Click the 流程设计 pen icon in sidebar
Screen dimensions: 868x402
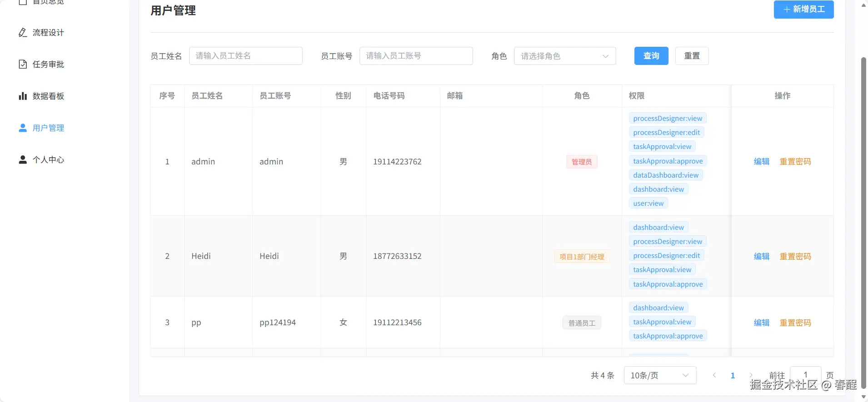[23, 33]
